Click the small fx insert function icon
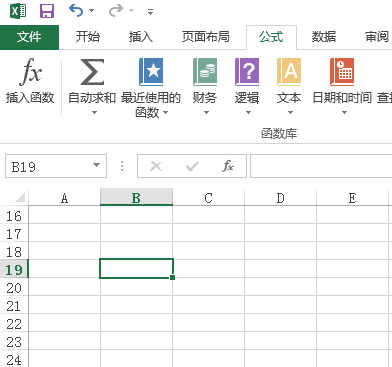Image resolution: width=392 pixels, height=367 pixels. 228,166
